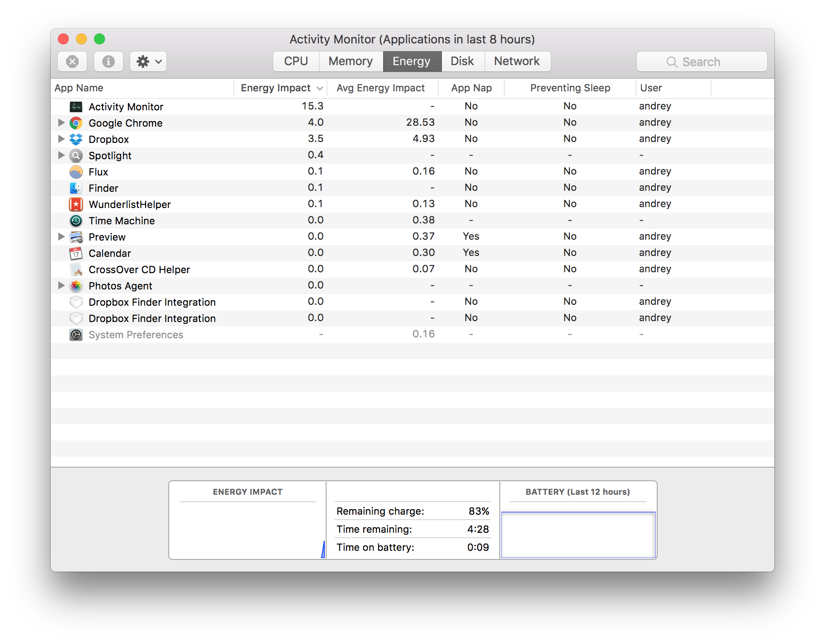Click Chrome's 28.53 average energy value
The image size is (825, 644).
click(420, 122)
